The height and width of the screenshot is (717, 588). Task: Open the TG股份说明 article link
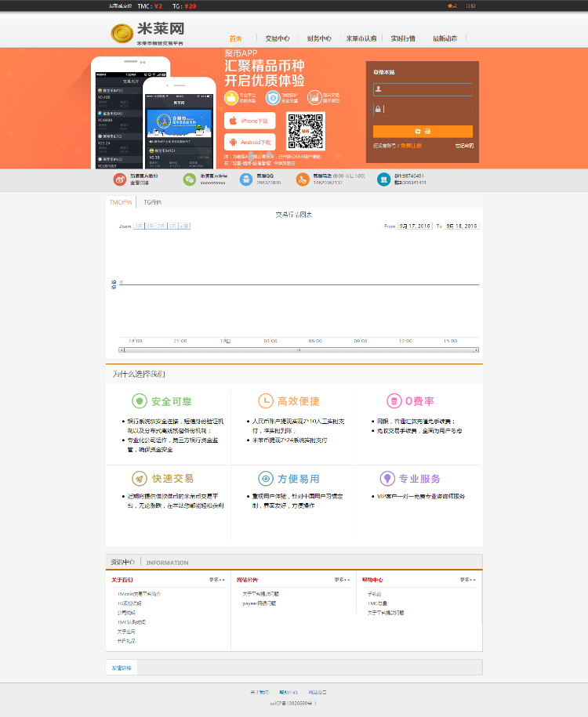[129, 603]
